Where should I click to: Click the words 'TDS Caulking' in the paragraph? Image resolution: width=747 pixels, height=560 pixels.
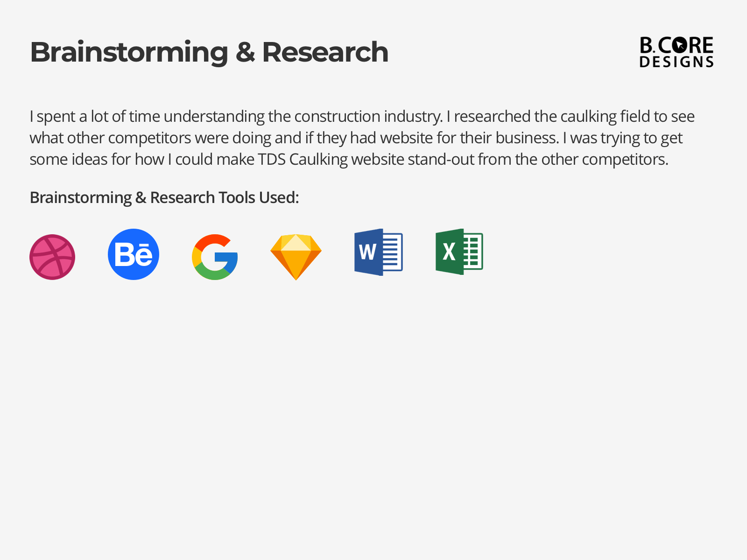pos(303,160)
